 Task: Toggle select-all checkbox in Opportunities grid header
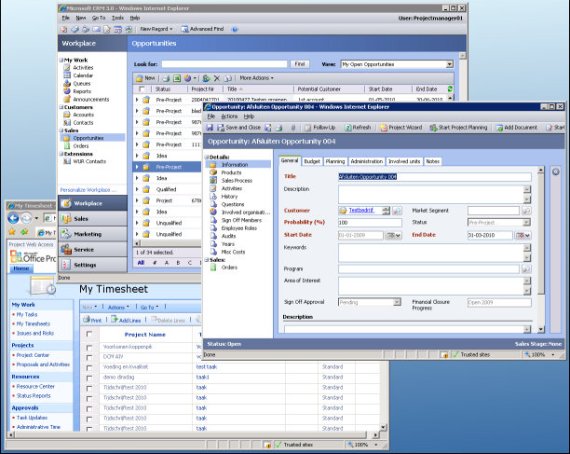click(x=142, y=89)
